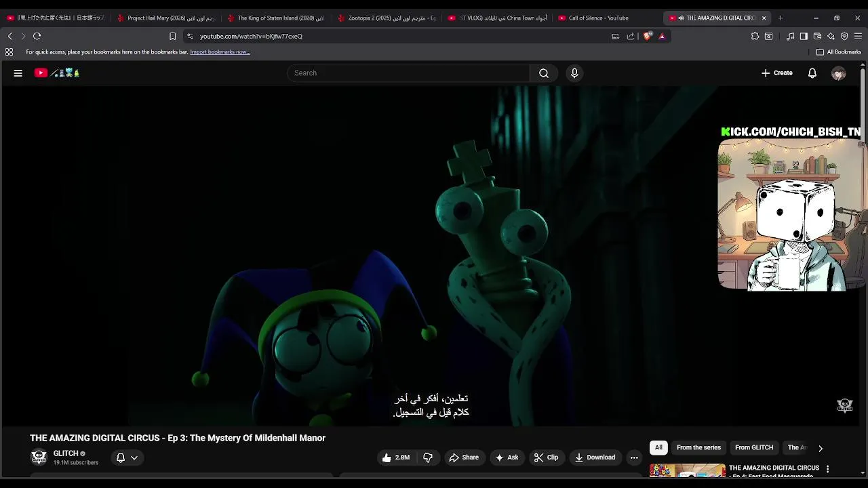Screen dimensions: 868x488
Task: Toggle the browser sidebar panel
Action: click(x=804, y=37)
